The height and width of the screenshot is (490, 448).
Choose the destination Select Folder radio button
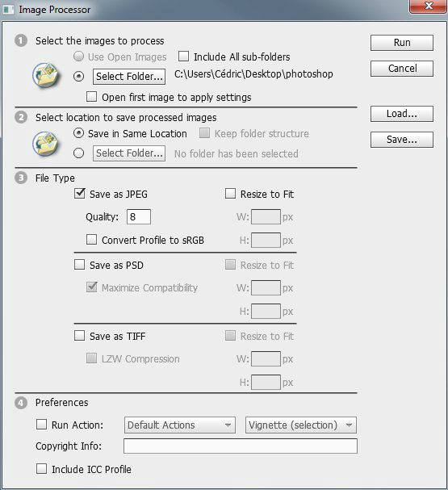pos(78,153)
